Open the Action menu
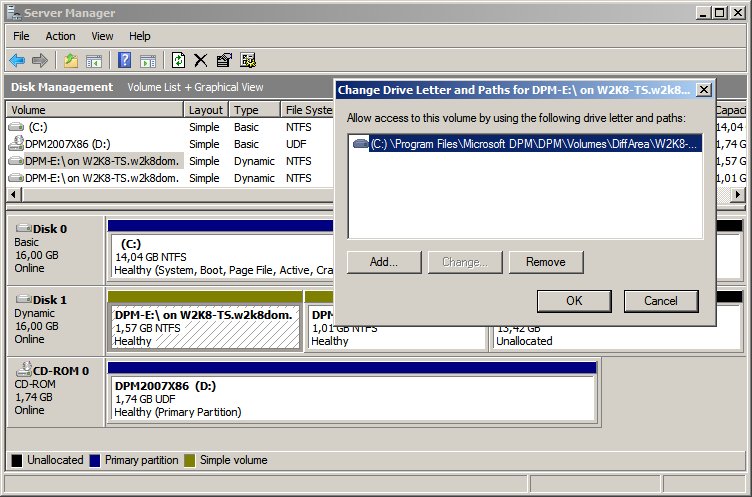Viewport: 752px width, 497px height. pos(60,36)
